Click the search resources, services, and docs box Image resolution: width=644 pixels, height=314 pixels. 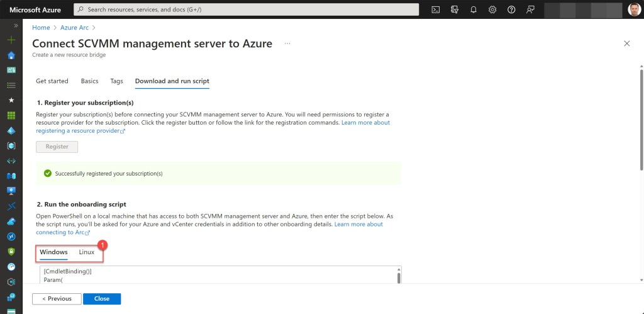tap(247, 9)
